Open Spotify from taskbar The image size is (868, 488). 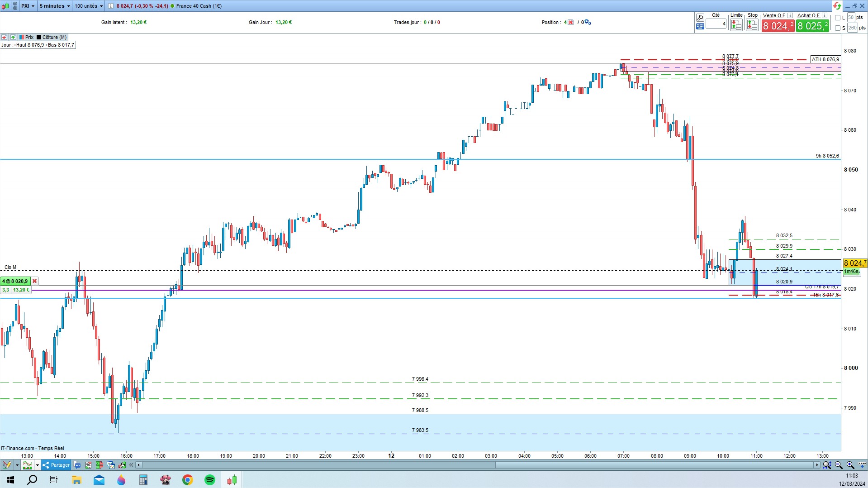tap(209, 480)
